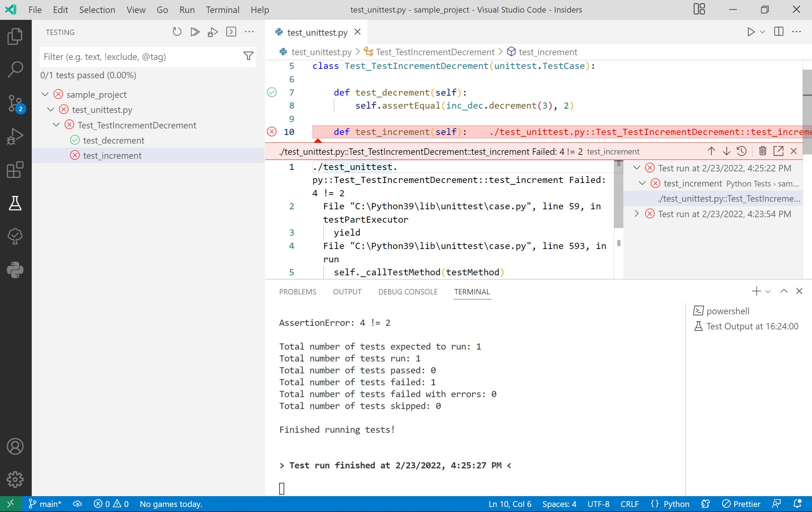This screenshot has height=512, width=812.
Task: Open the Extensions view
Action: (15, 170)
